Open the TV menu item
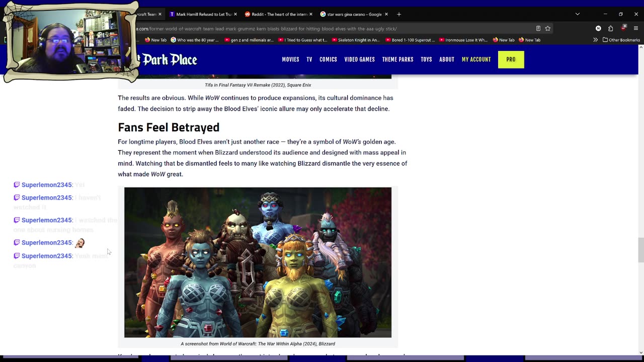This screenshot has width=644, height=362. coord(309,59)
